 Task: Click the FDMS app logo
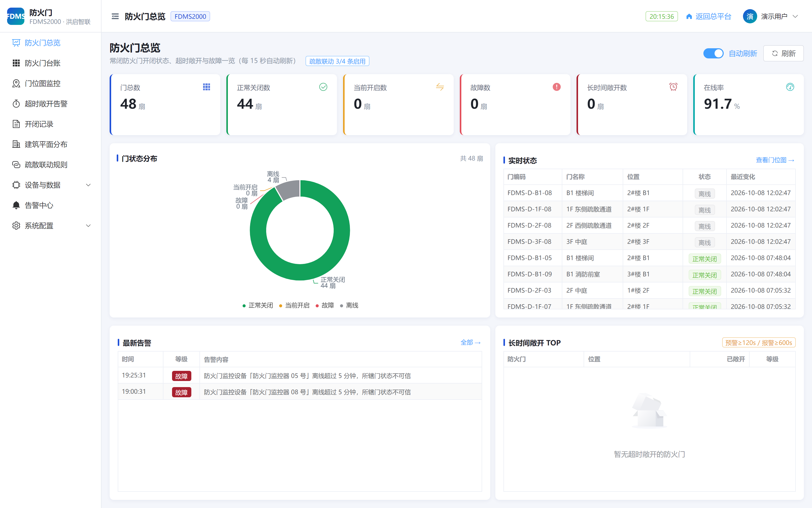[16, 17]
